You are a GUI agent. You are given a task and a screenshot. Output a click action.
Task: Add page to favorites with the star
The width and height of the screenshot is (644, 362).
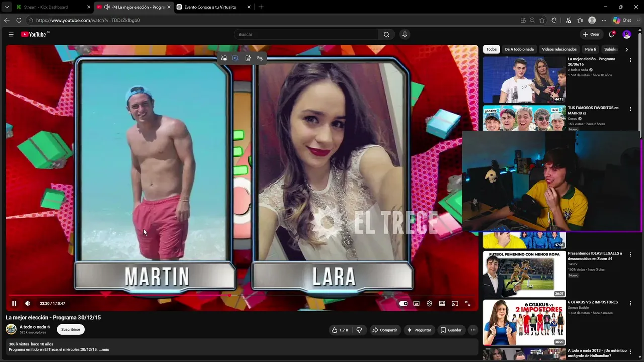(x=542, y=20)
